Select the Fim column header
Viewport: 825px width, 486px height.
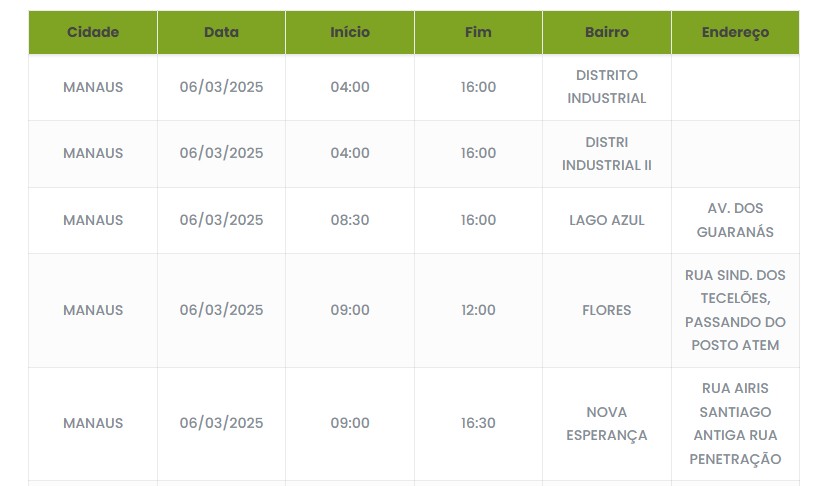point(478,32)
